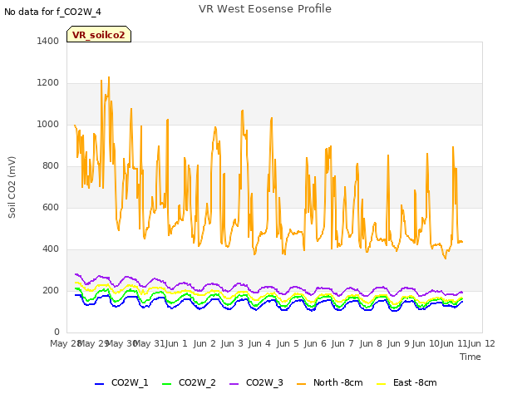The height and width of the screenshot is (399, 532).
Task: Click the Jun 4 x-axis tick label
Action: point(259,343)
